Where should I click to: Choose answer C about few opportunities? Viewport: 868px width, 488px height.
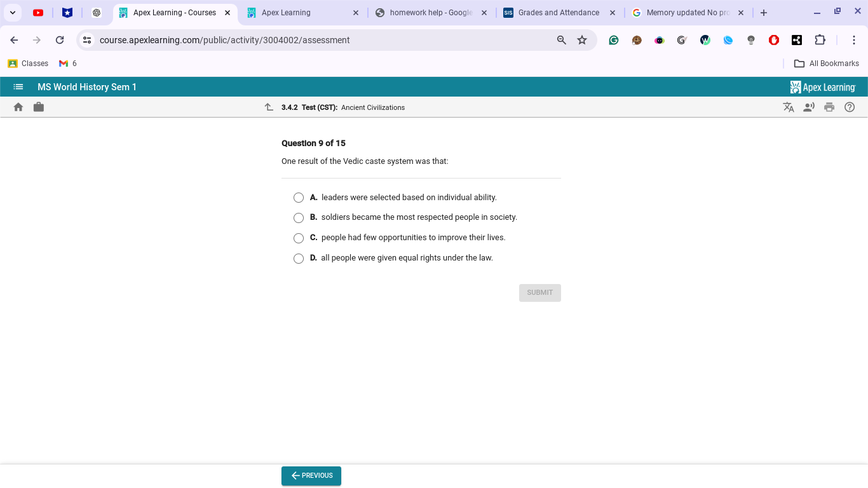pos(299,238)
